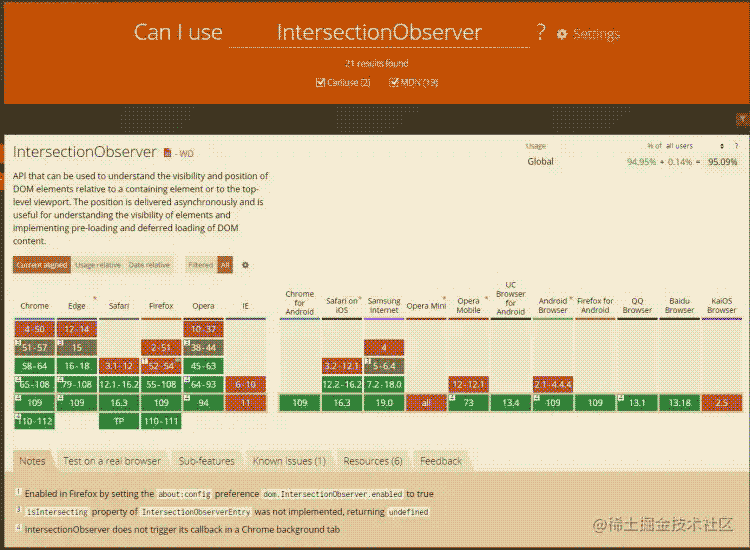
Task: Select Baidu Browser 13.18 cell
Action: click(679, 403)
